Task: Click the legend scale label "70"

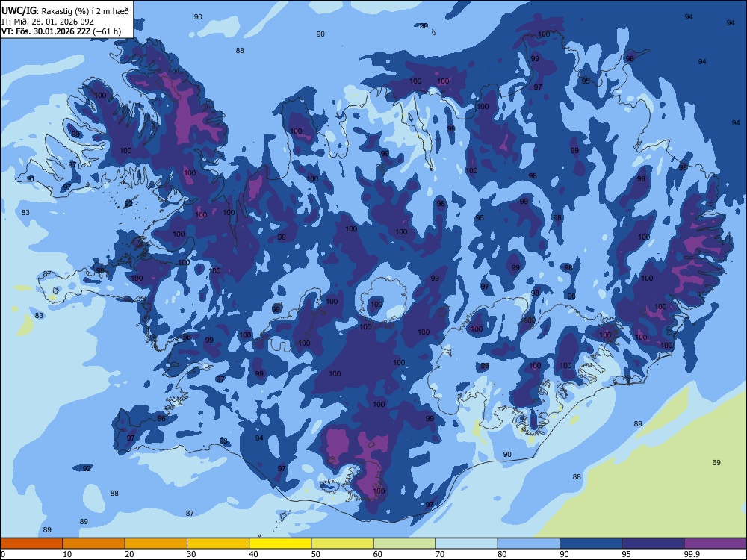Action: [x=440, y=554]
